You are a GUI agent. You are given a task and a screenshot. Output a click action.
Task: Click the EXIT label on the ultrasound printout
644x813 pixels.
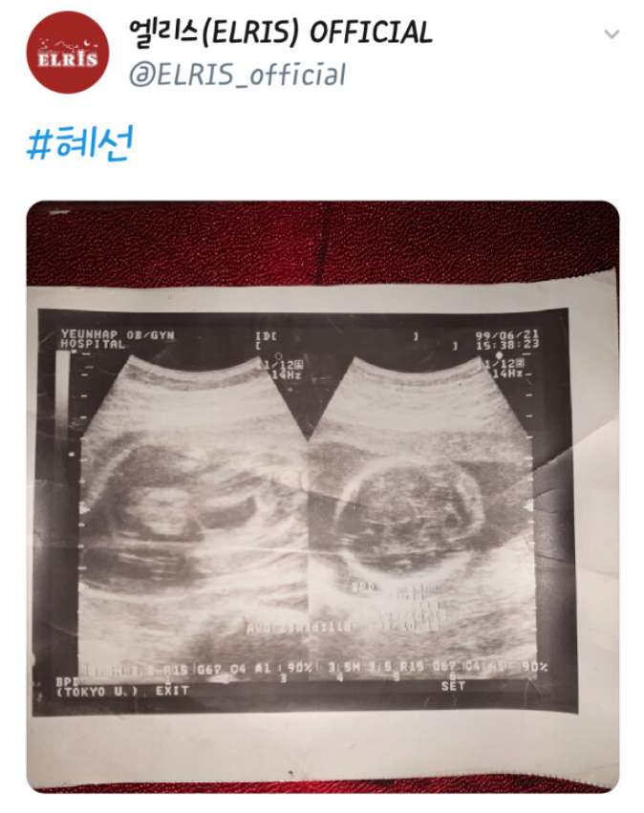pos(172,691)
